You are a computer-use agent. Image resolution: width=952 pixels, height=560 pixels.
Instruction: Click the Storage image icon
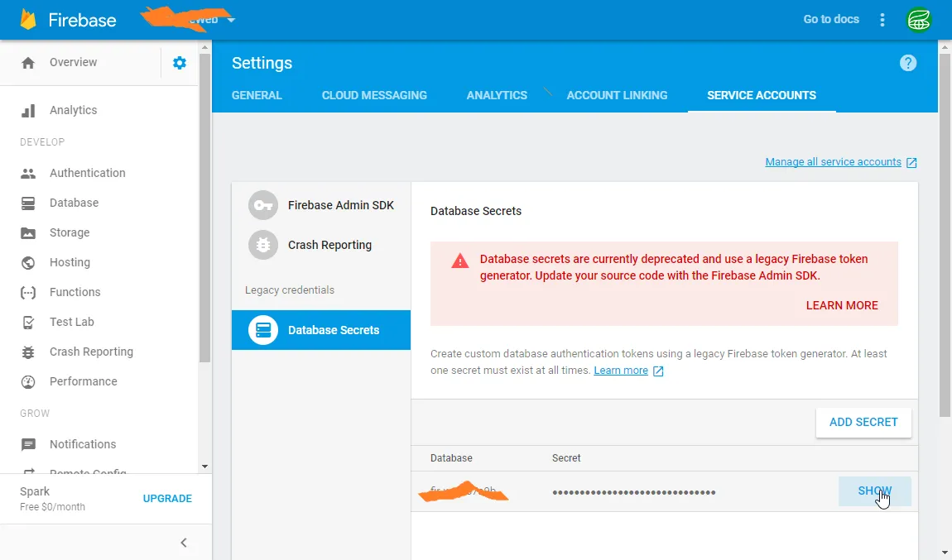tap(28, 233)
